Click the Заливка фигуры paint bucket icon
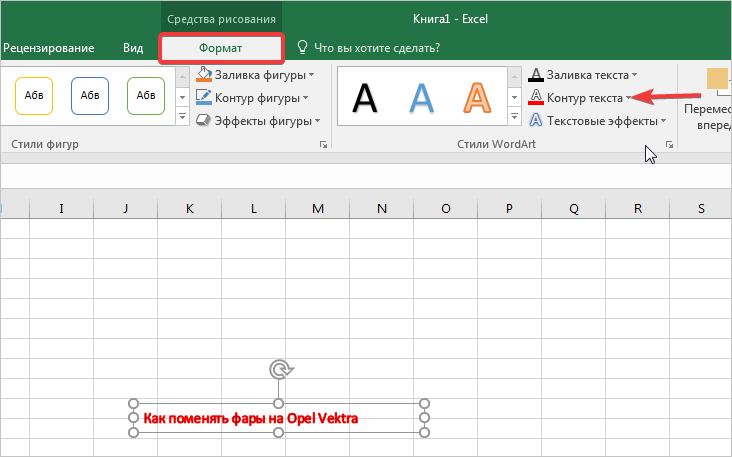Image resolution: width=732 pixels, height=457 pixels. tap(204, 75)
